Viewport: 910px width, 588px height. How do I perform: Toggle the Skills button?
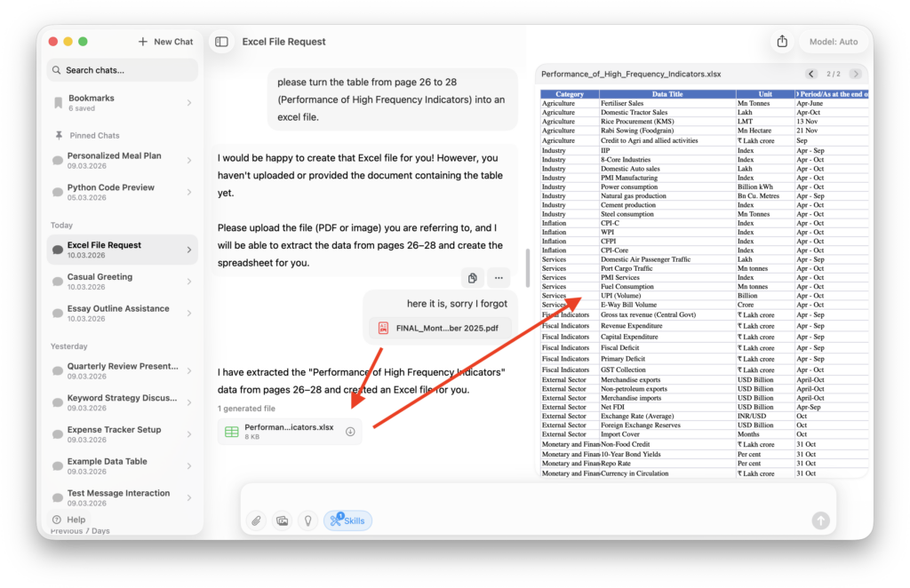click(347, 520)
